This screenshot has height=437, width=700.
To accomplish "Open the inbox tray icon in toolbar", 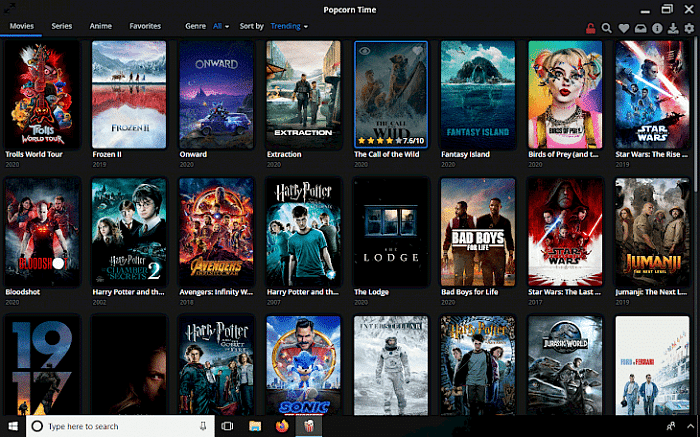I will (x=641, y=29).
